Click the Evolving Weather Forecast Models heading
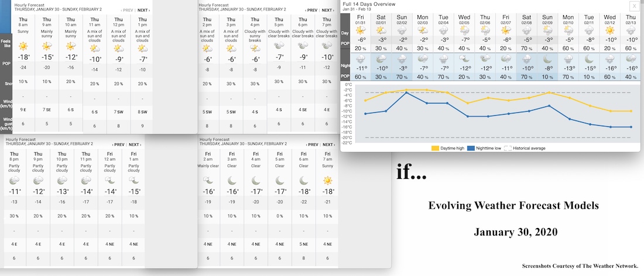Screen dimensions: 644x276 tap(513, 205)
